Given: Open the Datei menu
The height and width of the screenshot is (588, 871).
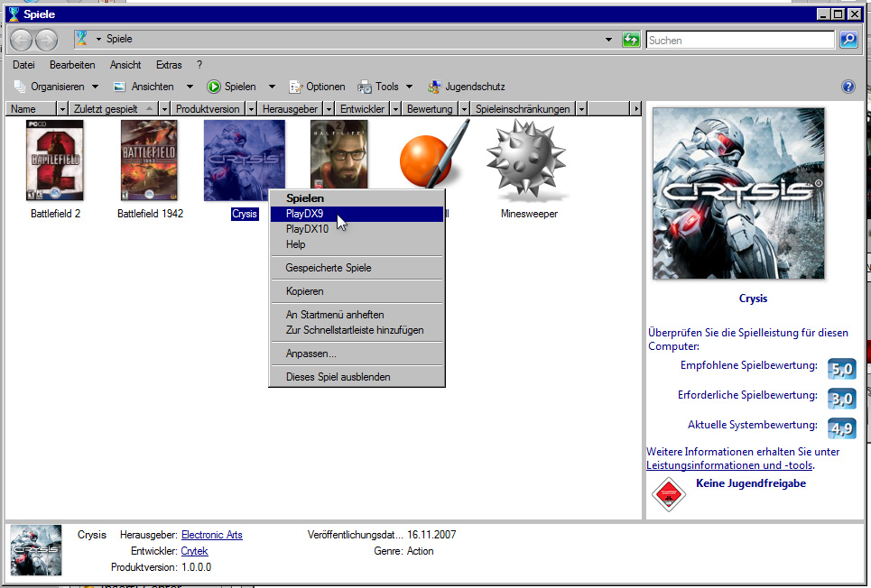Looking at the screenshot, I should click(x=23, y=65).
